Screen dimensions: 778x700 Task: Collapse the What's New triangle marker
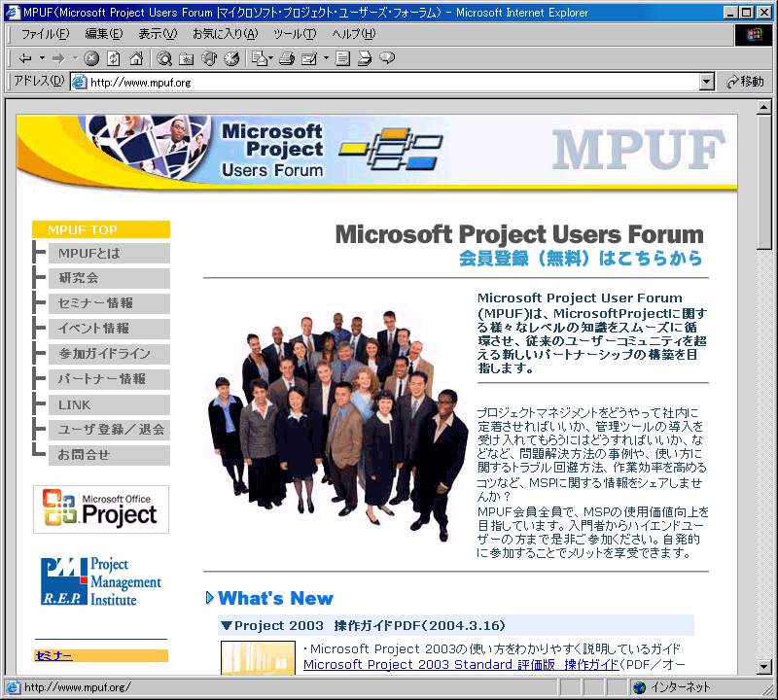pos(210,598)
